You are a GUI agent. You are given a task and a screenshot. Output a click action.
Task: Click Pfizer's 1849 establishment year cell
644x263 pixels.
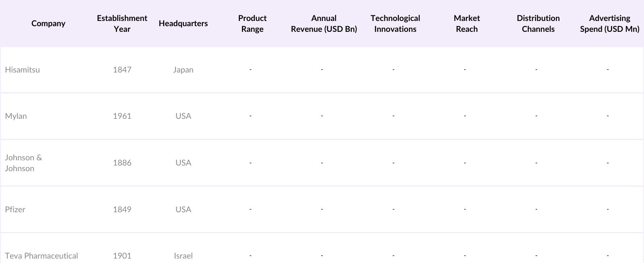click(122, 209)
